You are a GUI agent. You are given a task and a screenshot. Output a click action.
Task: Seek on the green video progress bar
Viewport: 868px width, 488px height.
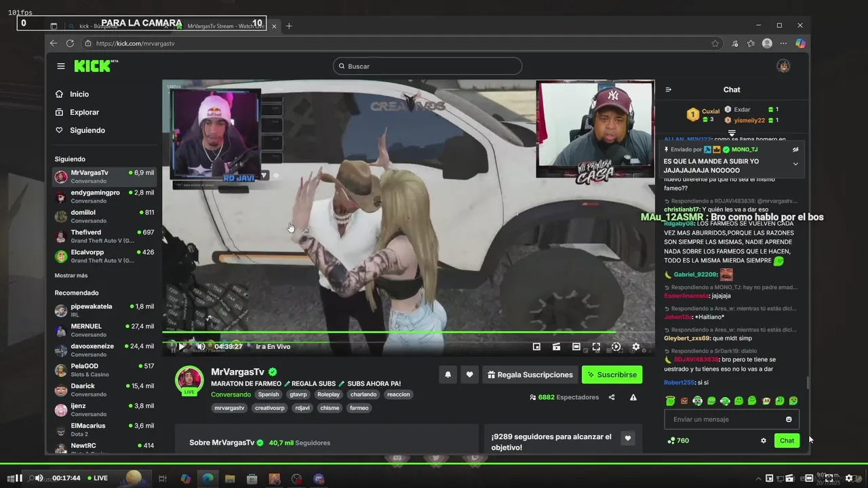click(408, 332)
